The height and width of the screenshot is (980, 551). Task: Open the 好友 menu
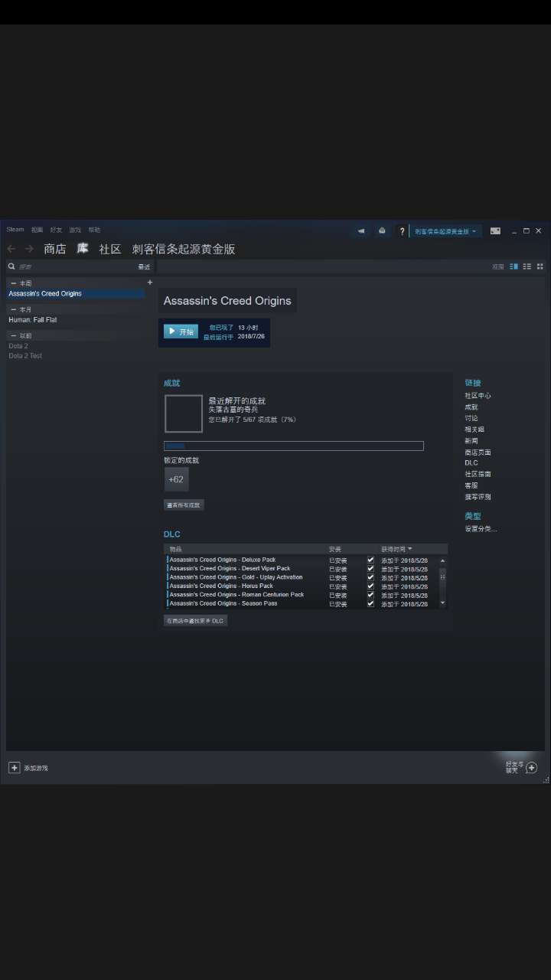point(56,230)
